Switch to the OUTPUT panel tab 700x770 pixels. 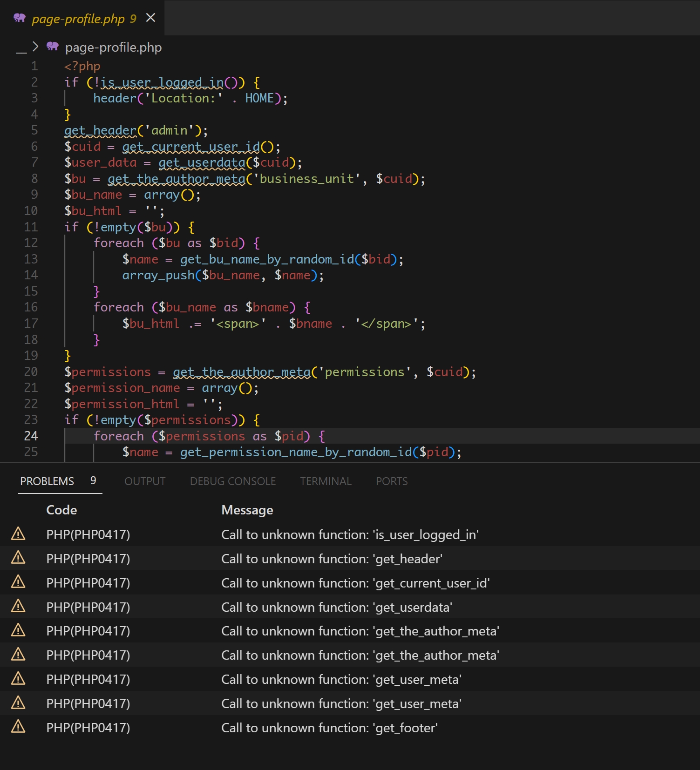[145, 481]
